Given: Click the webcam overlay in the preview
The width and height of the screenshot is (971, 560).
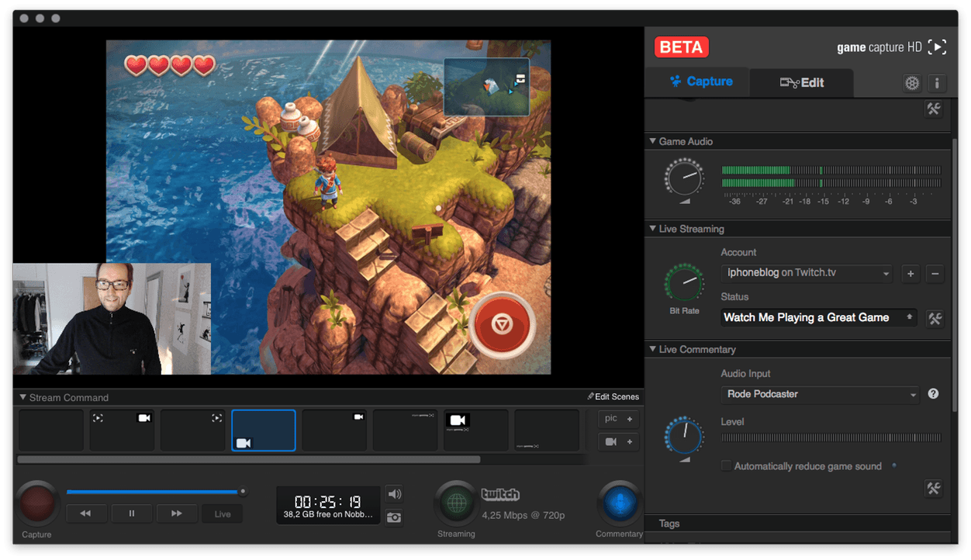Looking at the screenshot, I should [112, 319].
